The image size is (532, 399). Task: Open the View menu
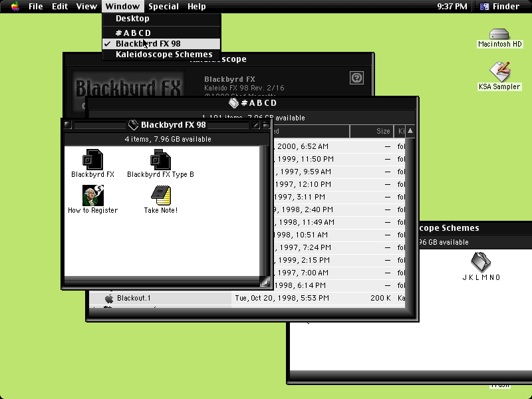pyautogui.click(x=86, y=7)
